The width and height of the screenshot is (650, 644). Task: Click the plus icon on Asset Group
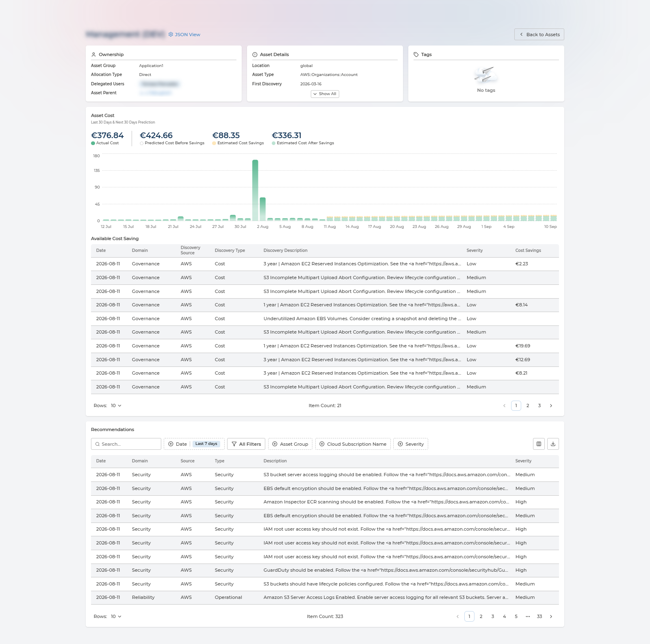pos(275,444)
